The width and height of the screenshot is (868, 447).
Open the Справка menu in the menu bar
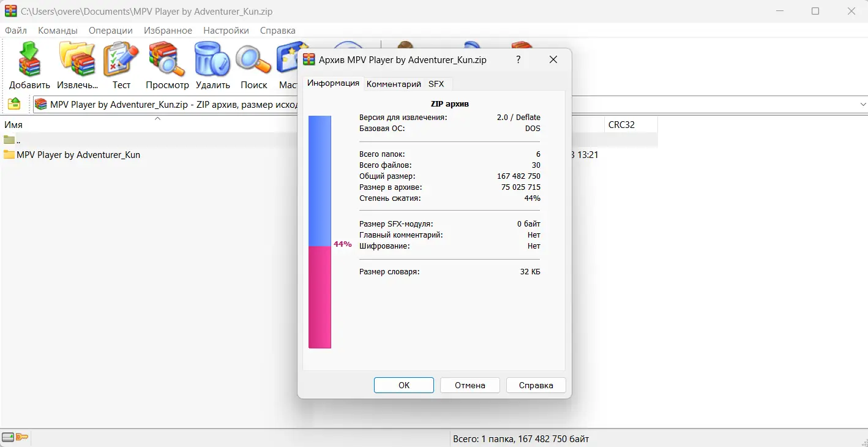tap(278, 31)
